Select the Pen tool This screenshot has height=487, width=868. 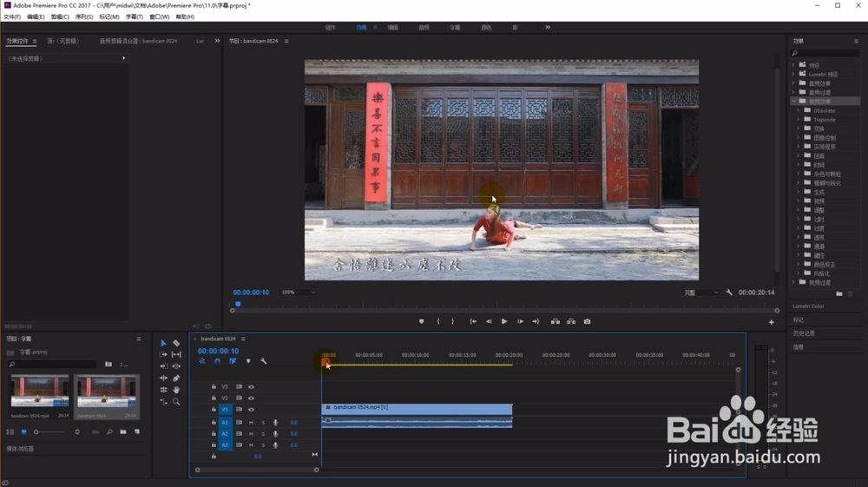(x=176, y=378)
